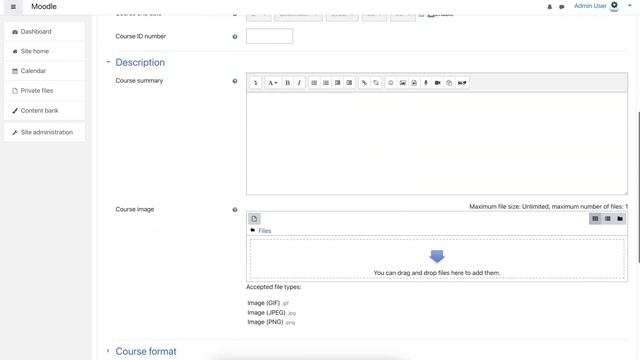640x360 pixels.
Task: Toggle the side navigation hamburger menu
Action: pos(13,7)
